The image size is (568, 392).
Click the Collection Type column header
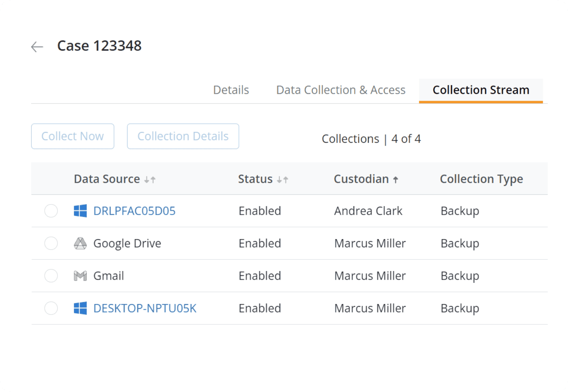(481, 179)
